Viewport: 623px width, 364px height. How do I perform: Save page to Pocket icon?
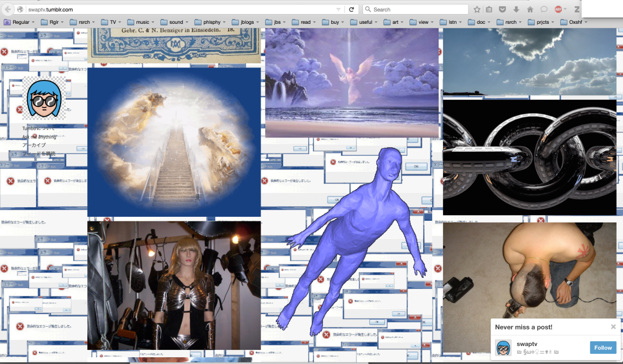tap(502, 10)
